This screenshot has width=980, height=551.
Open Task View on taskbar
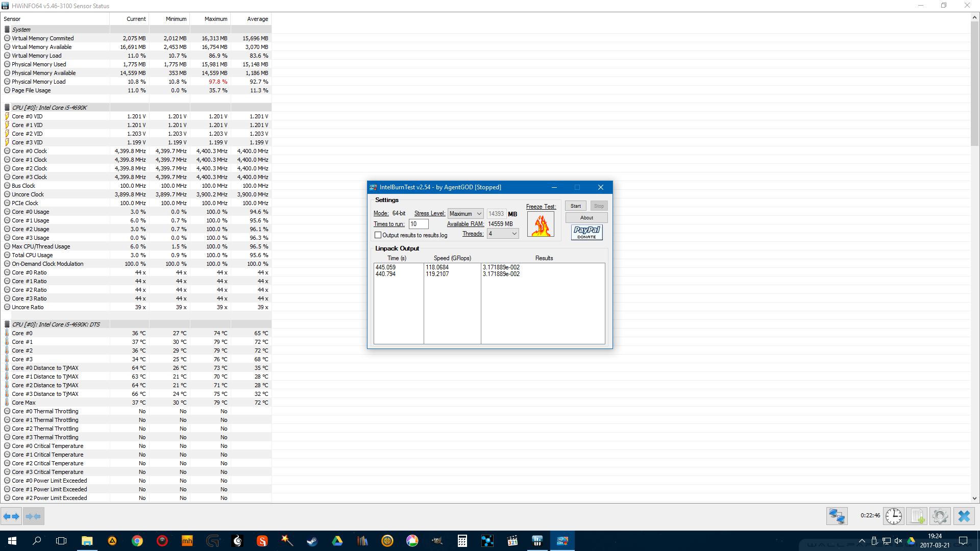pos(61,541)
